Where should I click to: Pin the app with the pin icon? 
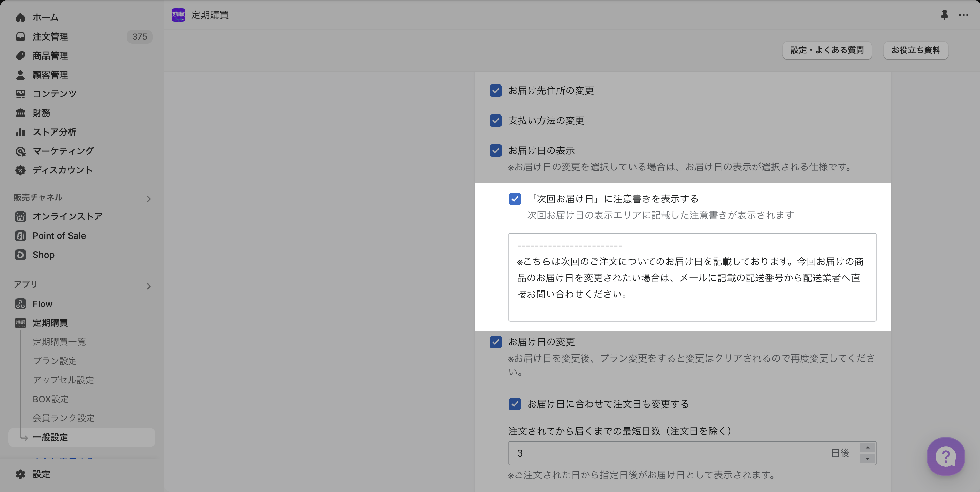click(x=944, y=15)
